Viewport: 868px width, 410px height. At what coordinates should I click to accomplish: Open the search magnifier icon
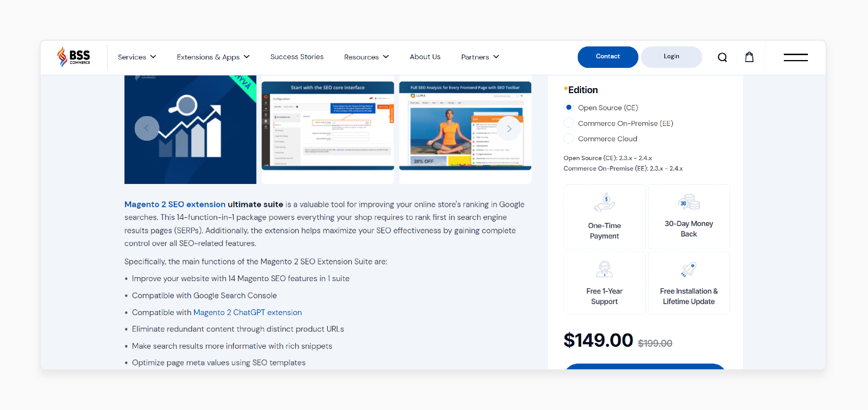click(722, 57)
